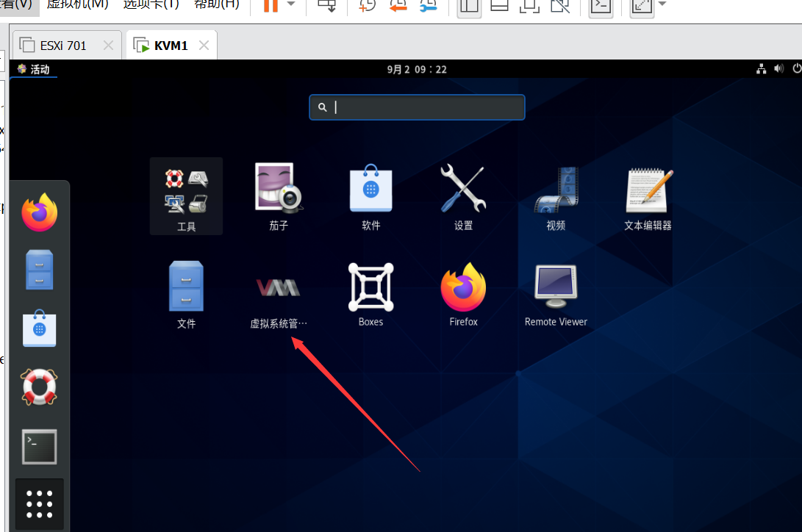Open the 工具 utilities folder
The height and width of the screenshot is (532, 802).
click(x=186, y=196)
